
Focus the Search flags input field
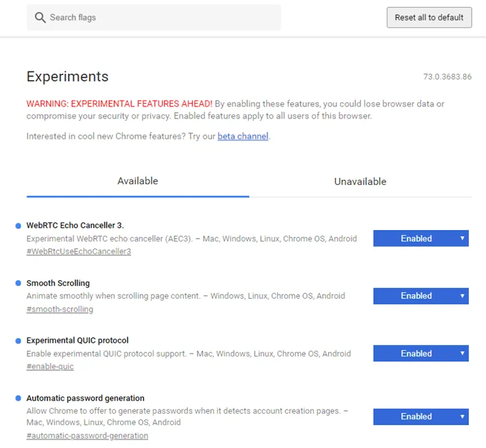154,17
